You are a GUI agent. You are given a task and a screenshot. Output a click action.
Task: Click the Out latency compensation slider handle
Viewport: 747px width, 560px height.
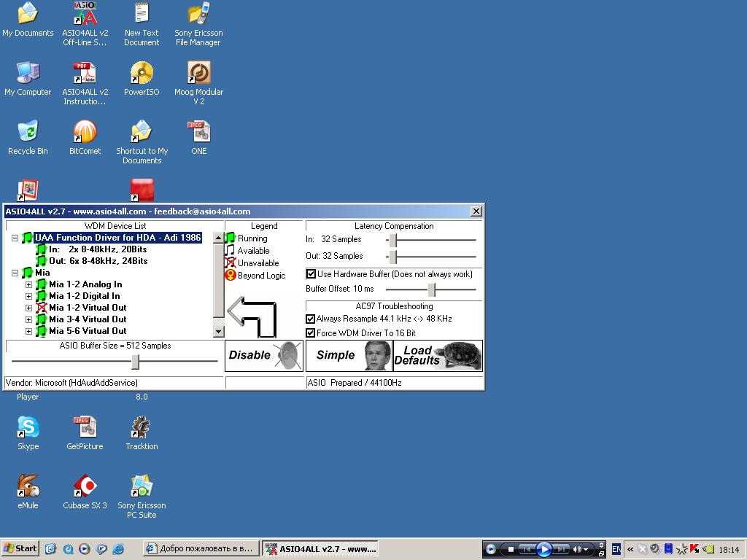click(x=393, y=257)
